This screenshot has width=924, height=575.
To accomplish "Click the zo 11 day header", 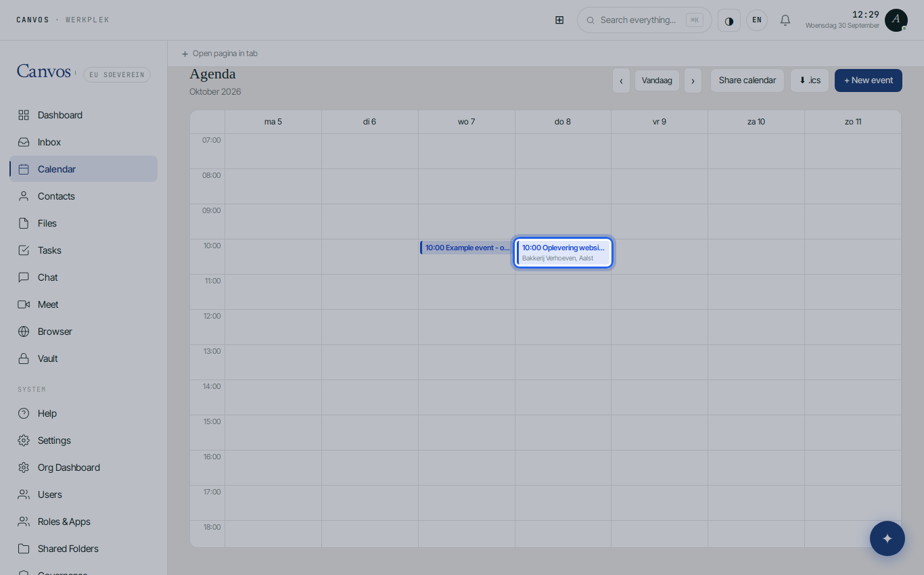I will coord(853,122).
